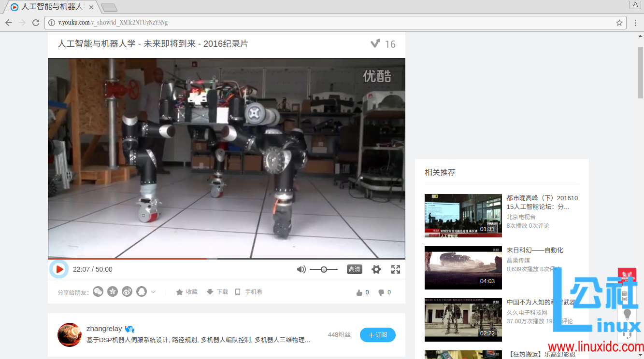Open the 末日科幻——自动化 recommended video title
Viewport: 644px width, 359px height.
tap(535, 250)
